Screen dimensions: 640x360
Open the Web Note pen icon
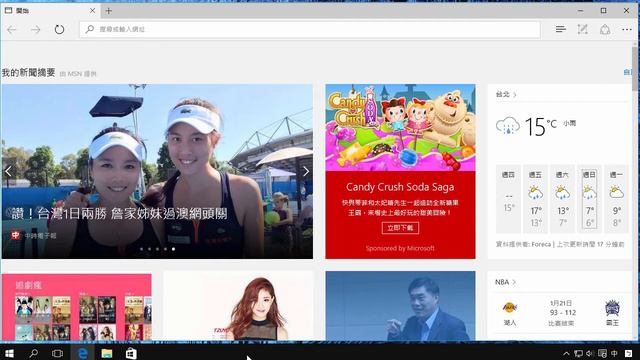point(582,29)
